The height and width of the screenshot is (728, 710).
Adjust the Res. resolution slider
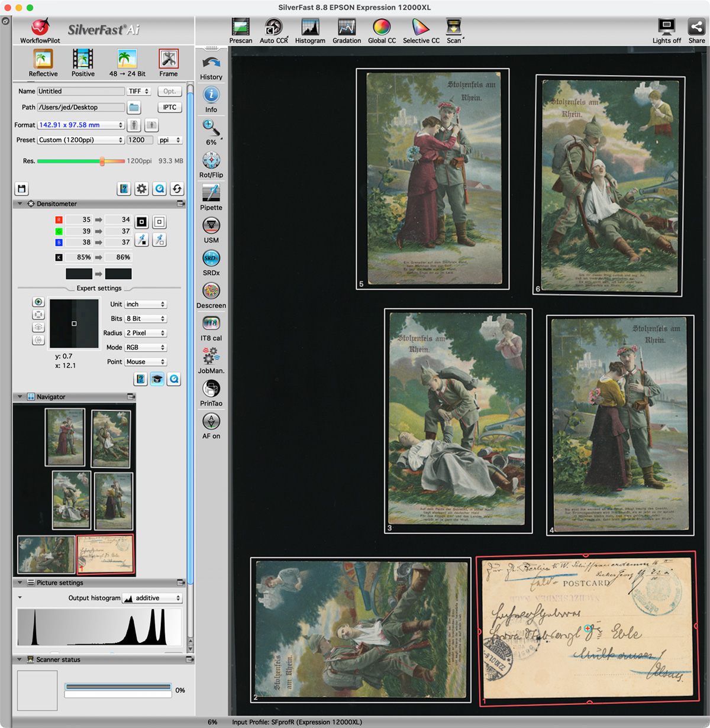[102, 161]
